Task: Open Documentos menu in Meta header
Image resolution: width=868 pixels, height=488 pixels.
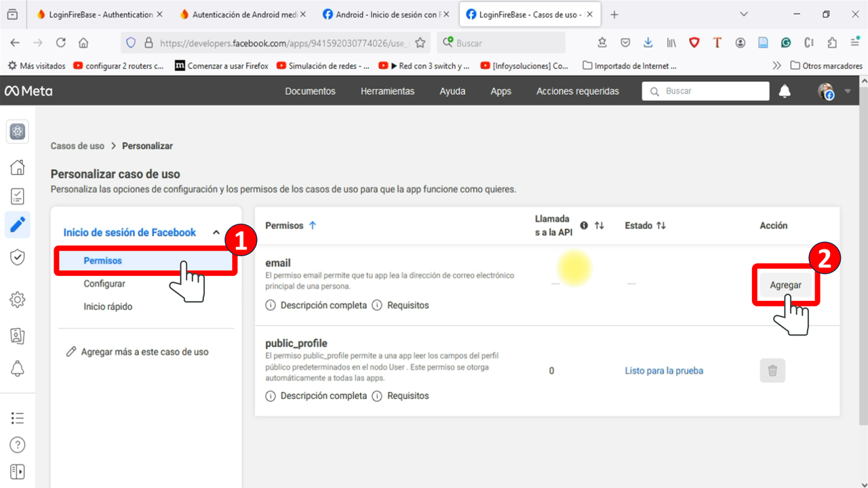Action: pyautogui.click(x=311, y=91)
